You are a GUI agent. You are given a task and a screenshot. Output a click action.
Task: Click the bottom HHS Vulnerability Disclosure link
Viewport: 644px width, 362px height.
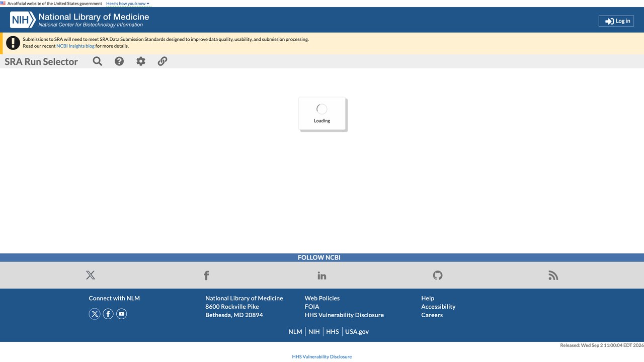click(x=322, y=356)
